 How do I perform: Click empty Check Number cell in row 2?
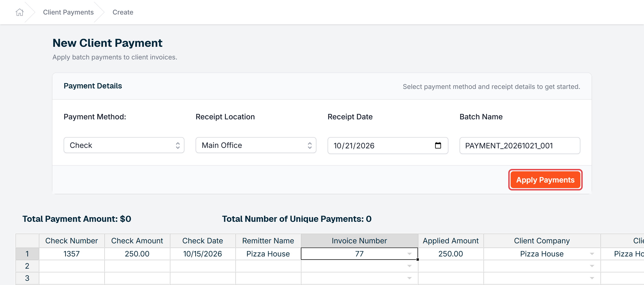(x=72, y=266)
